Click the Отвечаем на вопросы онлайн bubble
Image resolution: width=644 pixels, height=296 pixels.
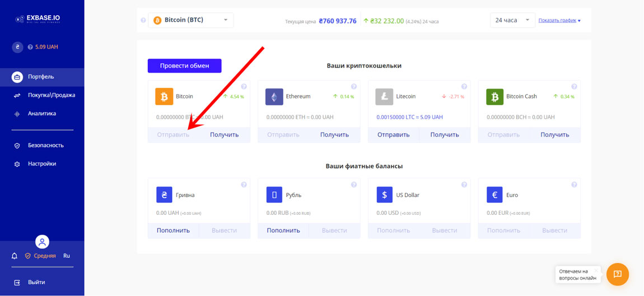(578, 275)
